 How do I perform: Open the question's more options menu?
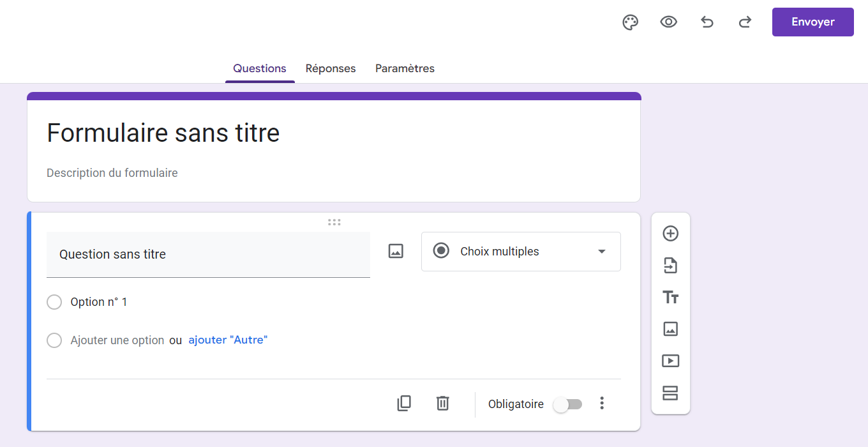pos(601,404)
